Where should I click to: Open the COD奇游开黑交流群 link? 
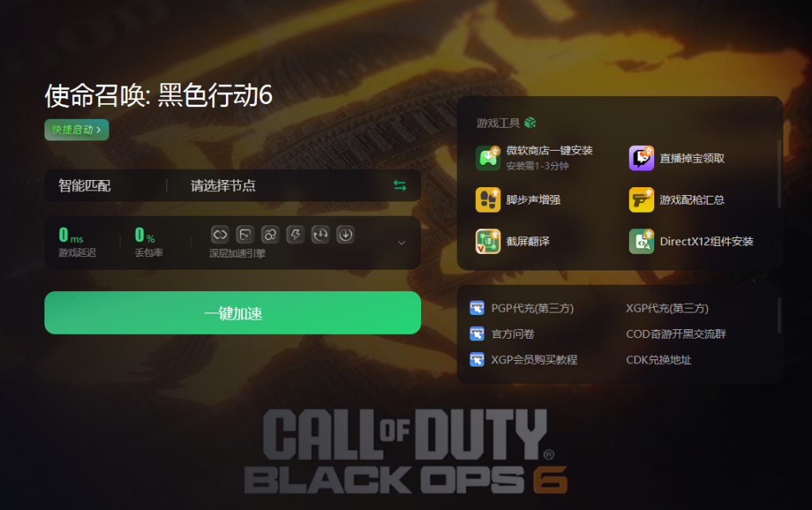pyautogui.click(x=676, y=334)
